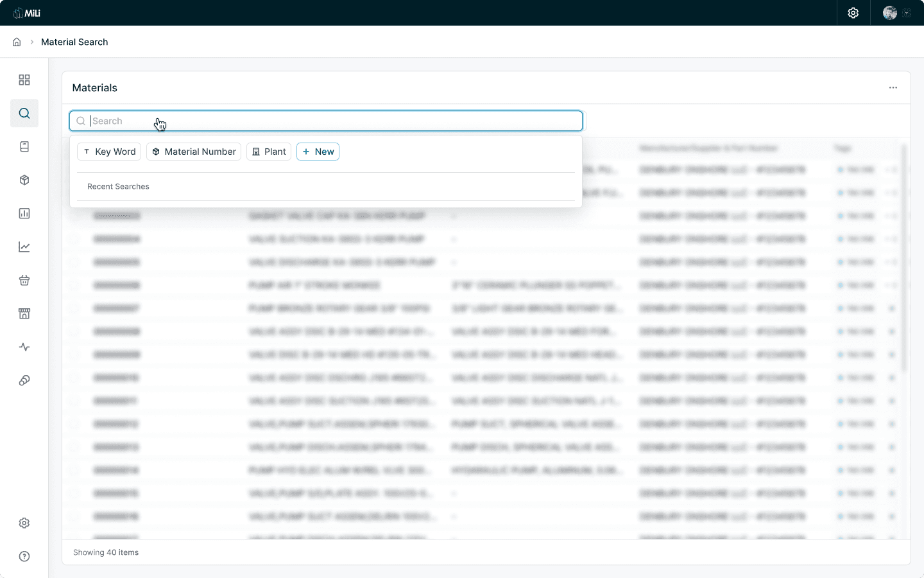Go to home via breadcrumb icon
The width and height of the screenshot is (924, 578).
[x=17, y=42]
